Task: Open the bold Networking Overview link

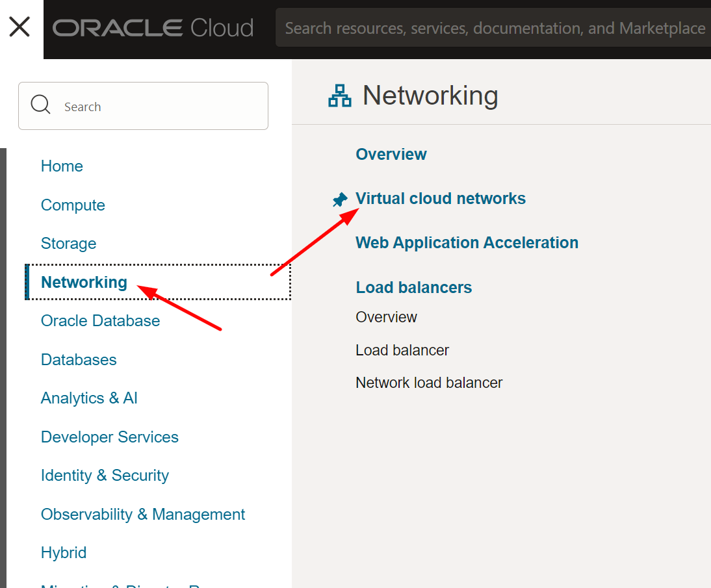Action: pos(391,154)
